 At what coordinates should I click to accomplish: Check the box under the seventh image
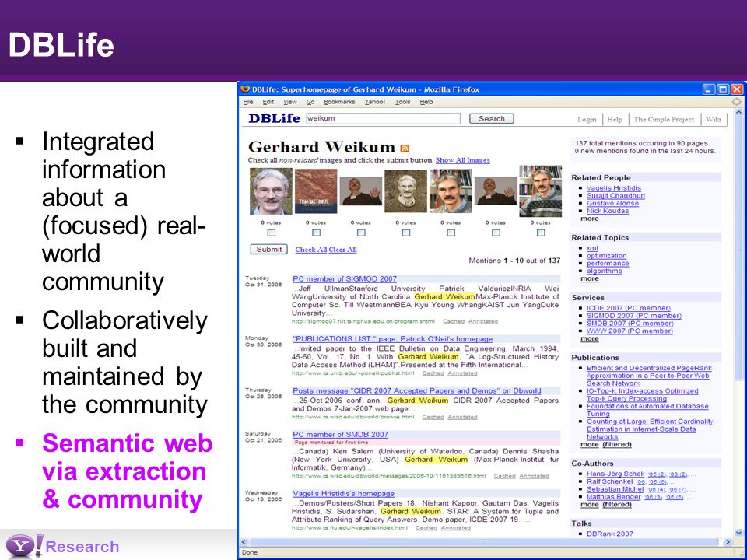click(541, 233)
